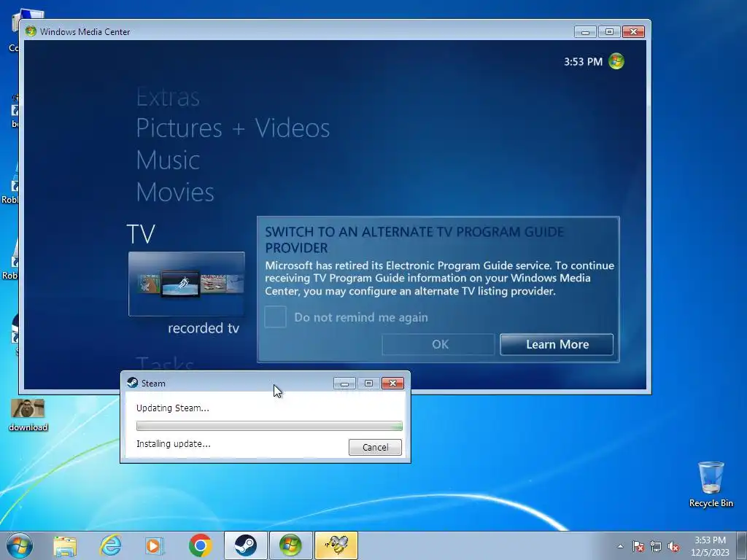Image resolution: width=747 pixels, height=560 pixels.
Task: Select the Recycle Bin desktop icon
Action: pyautogui.click(x=711, y=484)
